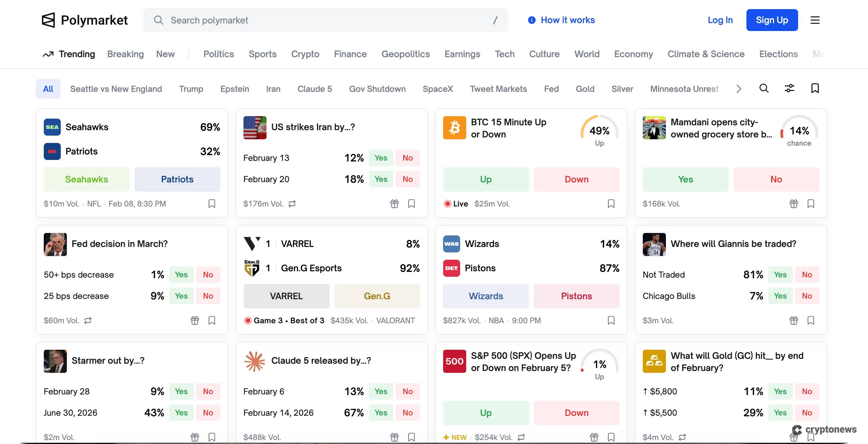Screen dimensions: 868x444
Task: Click the repeat icon on the Fed decision card
Action: pos(88,321)
